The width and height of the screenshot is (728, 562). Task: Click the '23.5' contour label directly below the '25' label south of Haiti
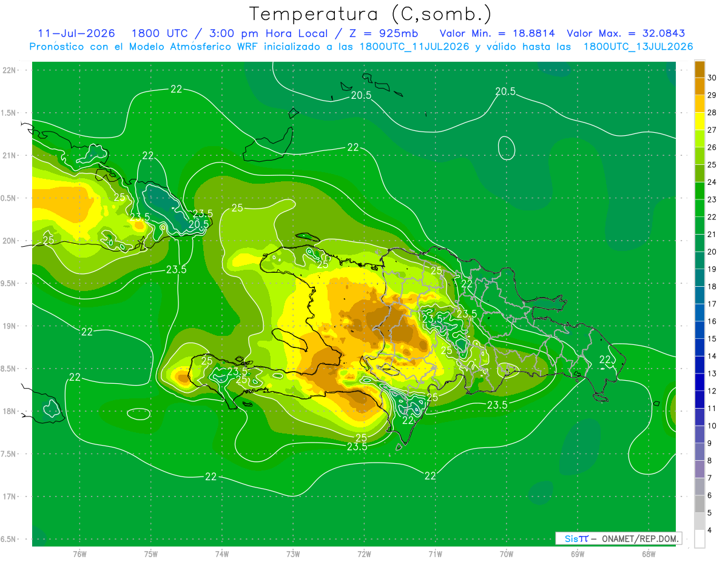coord(357,447)
